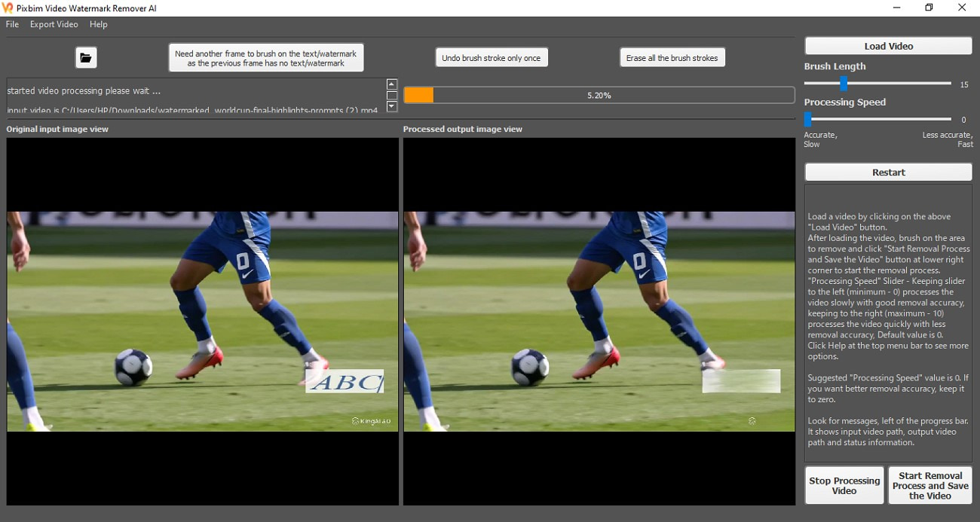Click Stop Processing Video button
The width and height of the screenshot is (980, 522).
click(x=844, y=486)
